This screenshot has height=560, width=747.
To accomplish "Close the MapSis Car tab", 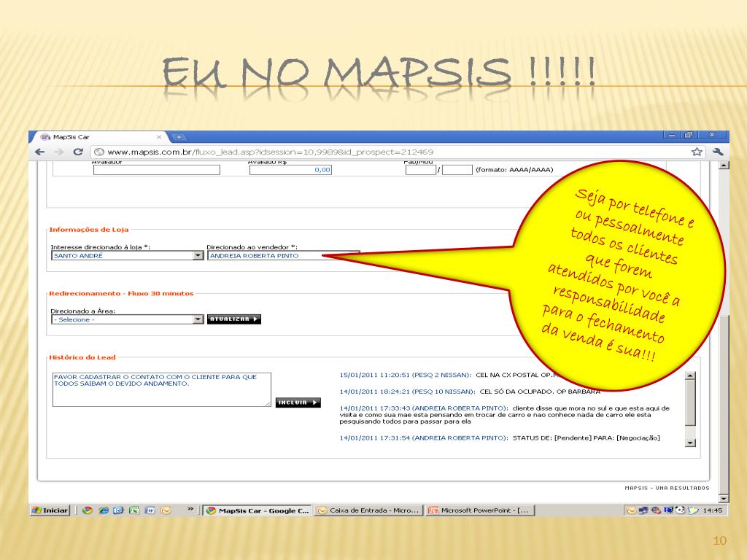I will pos(159,137).
